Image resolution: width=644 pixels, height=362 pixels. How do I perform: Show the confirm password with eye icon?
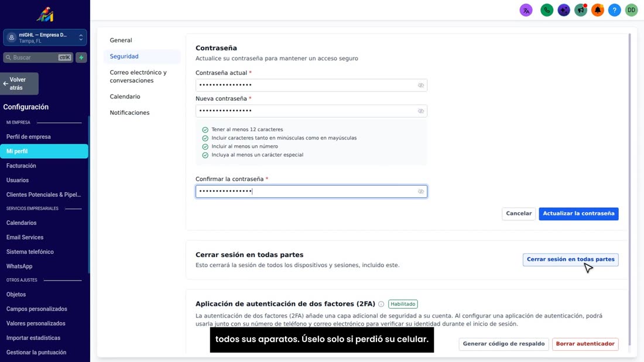click(420, 192)
